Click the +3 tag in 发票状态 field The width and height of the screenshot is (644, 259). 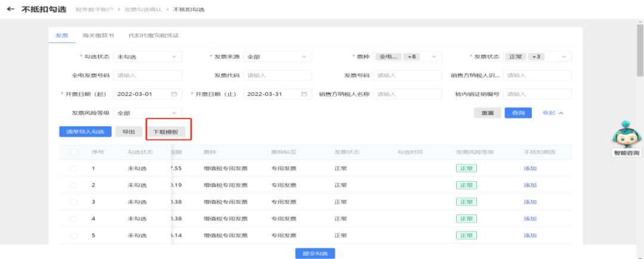pyautogui.click(x=536, y=57)
